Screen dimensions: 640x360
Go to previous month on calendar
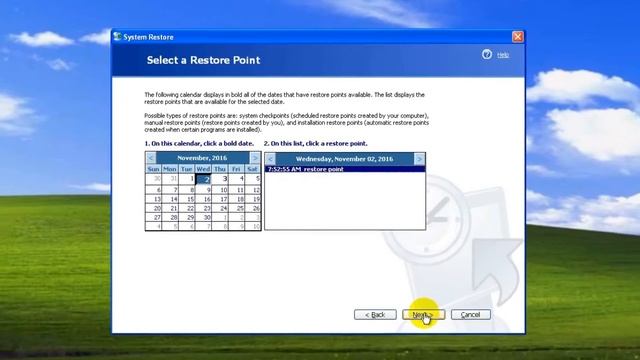(151, 158)
